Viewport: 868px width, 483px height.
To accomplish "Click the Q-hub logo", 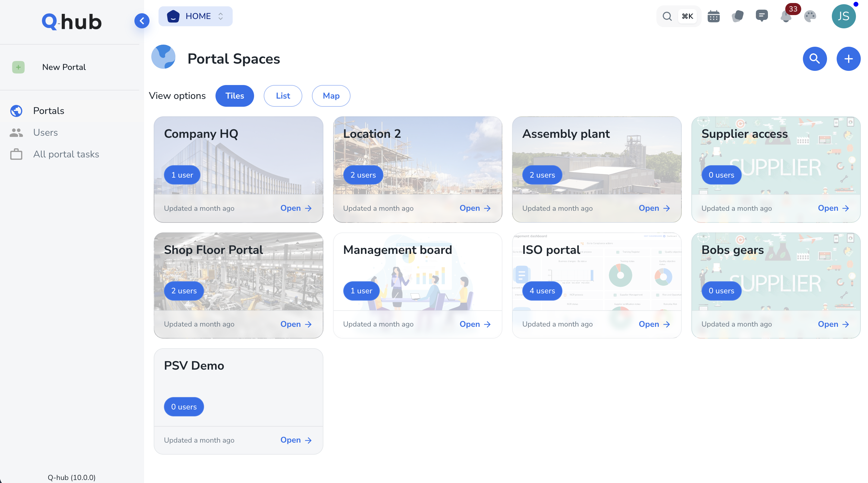I will (x=71, y=21).
